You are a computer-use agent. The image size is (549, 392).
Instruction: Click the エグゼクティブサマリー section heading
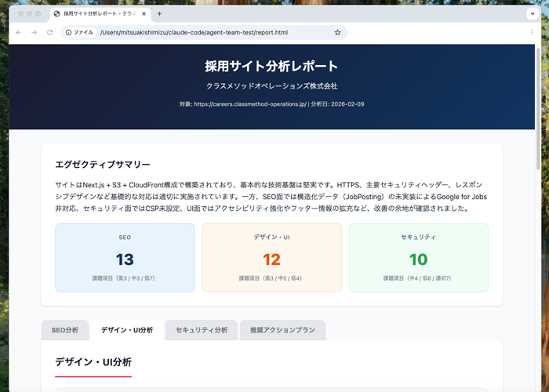103,165
